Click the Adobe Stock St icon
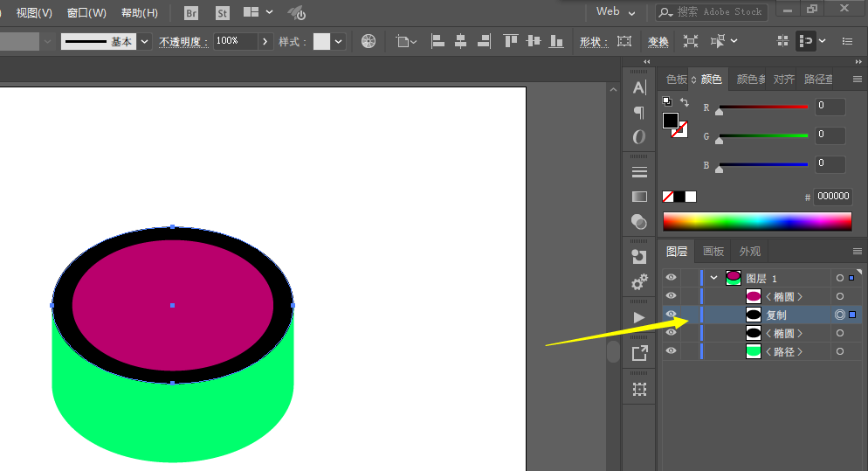Image resolution: width=868 pixels, height=471 pixels. pos(222,13)
